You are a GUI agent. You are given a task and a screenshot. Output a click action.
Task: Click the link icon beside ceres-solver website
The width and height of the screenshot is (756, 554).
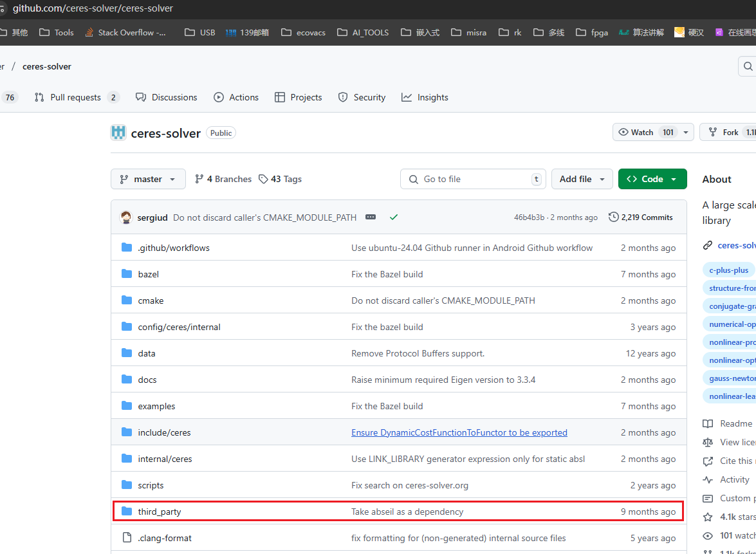(x=708, y=245)
